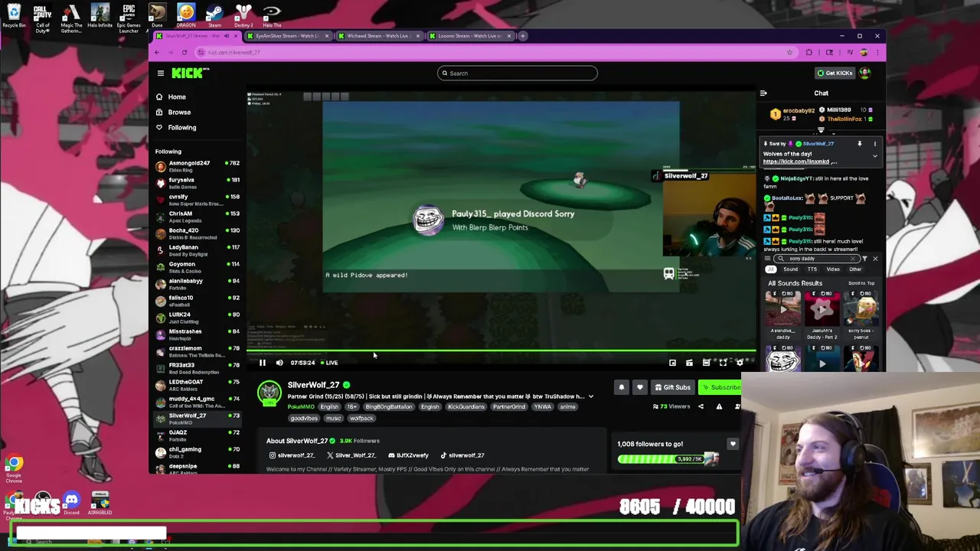The image size is (980, 551).
Task: Switch to Looonn Stream browser tab
Action: 469,36
